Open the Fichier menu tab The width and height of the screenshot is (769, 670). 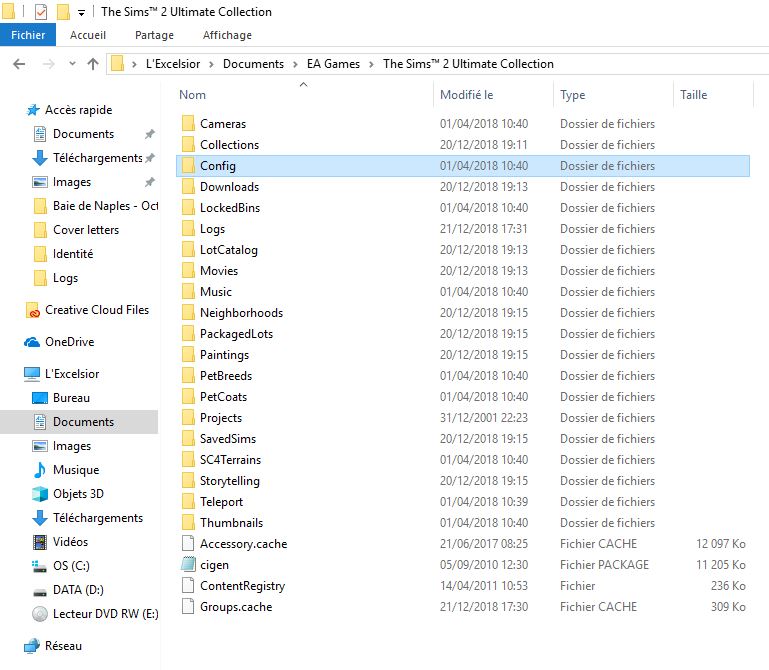pyautogui.click(x=28, y=35)
